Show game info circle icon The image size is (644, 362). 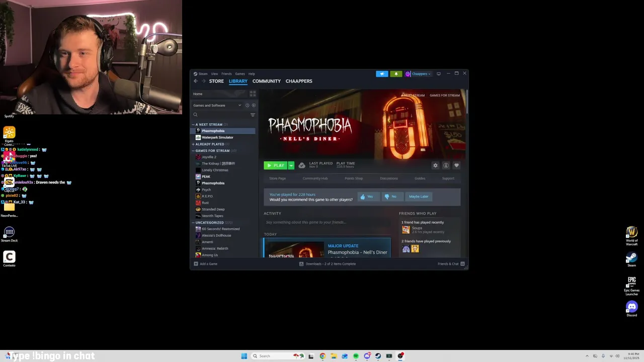[446, 165]
